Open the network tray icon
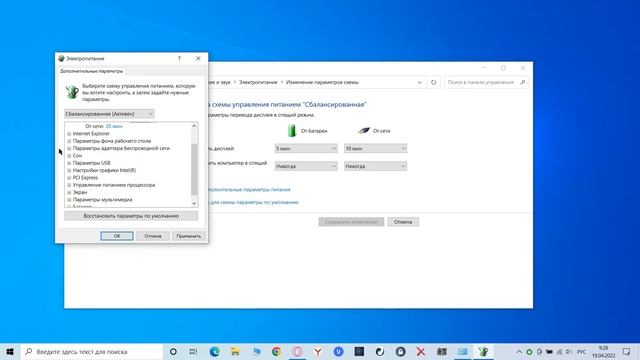Viewport: 640px width, 360px height. pyautogui.click(x=559, y=352)
